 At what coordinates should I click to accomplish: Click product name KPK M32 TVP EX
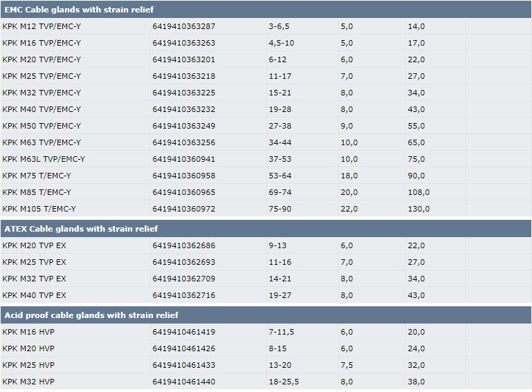35,279
